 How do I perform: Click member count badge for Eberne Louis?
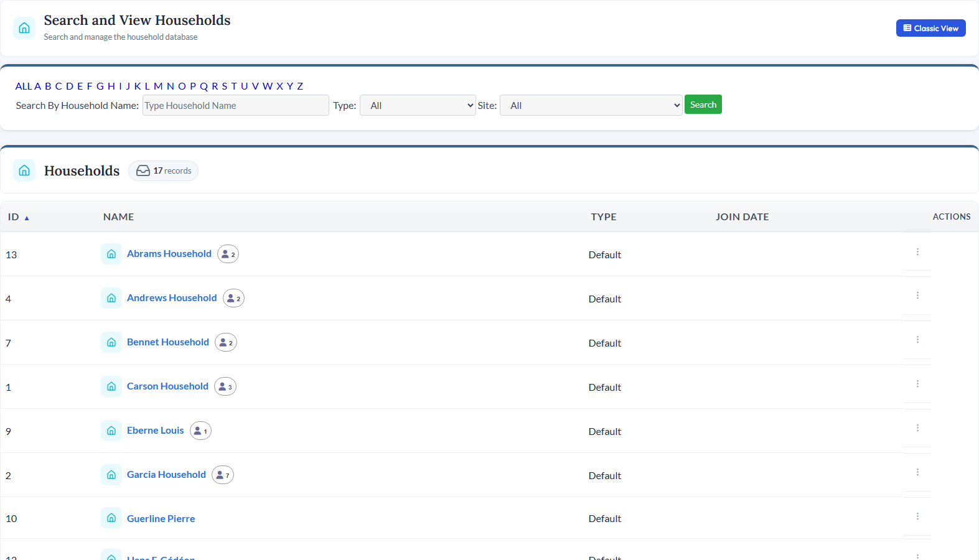[x=200, y=431]
